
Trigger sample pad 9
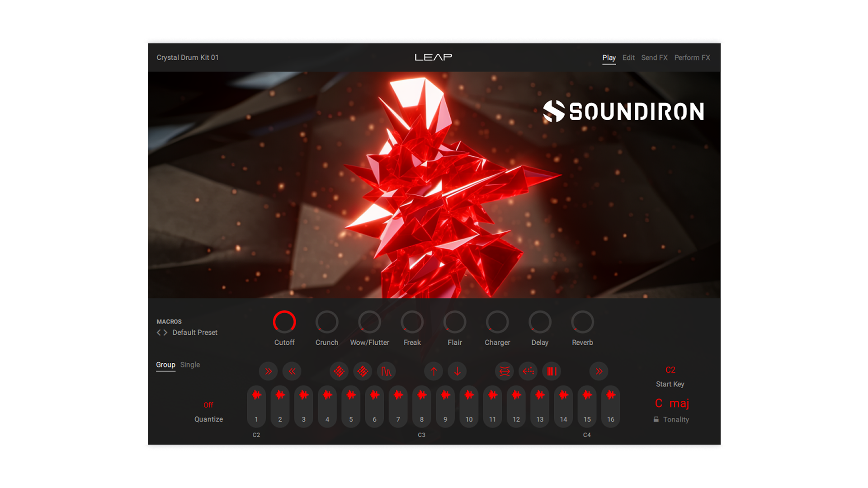tap(445, 406)
